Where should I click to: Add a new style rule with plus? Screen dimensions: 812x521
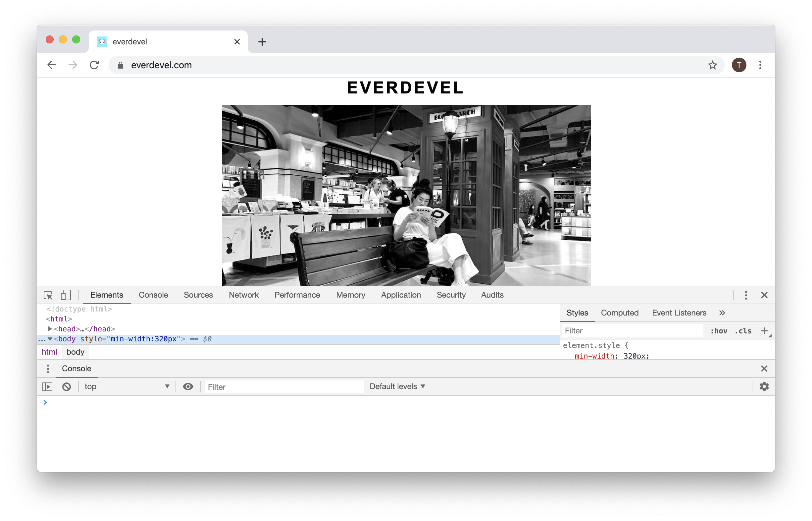[764, 331]
